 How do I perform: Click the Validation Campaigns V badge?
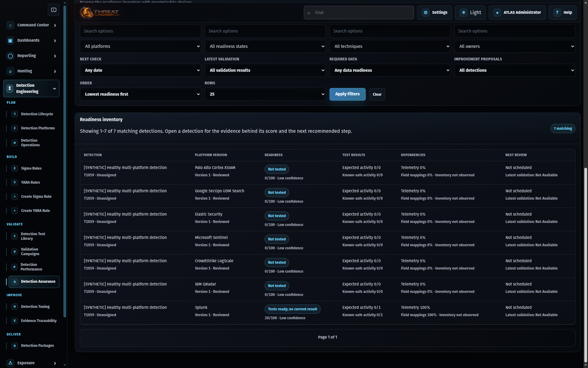(x=14, y=252)
